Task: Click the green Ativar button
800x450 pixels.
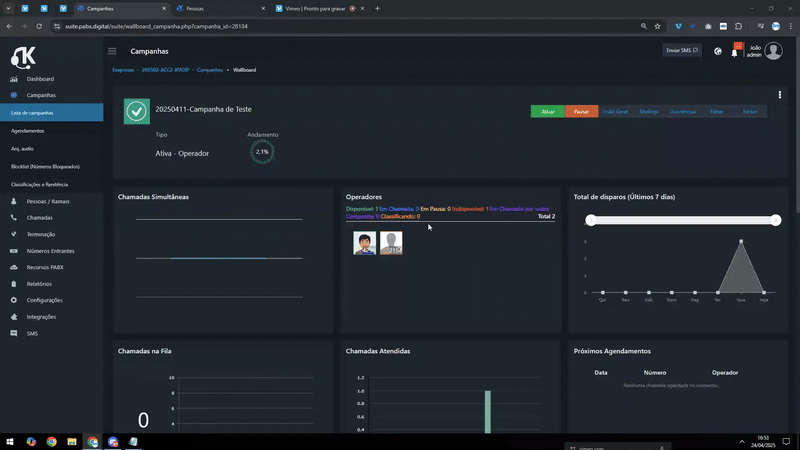Action: pyautogui.click(x=547, y=111)
